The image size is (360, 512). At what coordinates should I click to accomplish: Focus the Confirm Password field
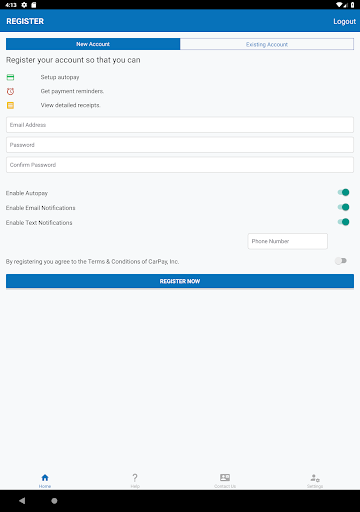pos(180,165)
